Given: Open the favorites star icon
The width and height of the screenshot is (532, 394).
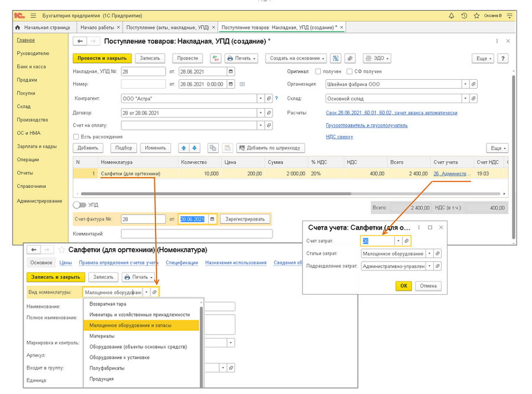Looking at the screenshot, I should tap(476, 15).
